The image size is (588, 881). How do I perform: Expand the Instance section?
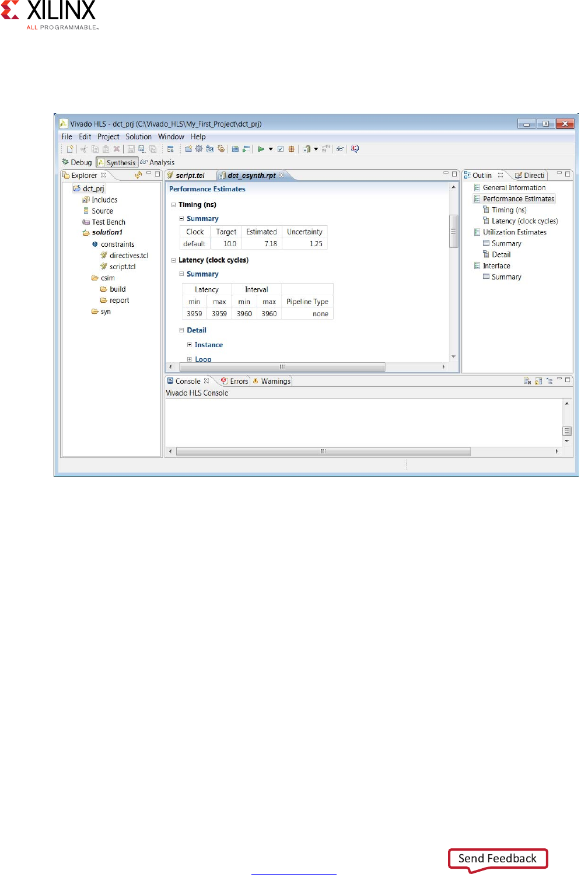click(190, 345)
